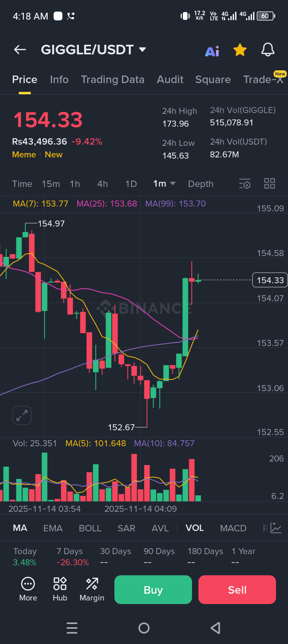This screenshot has height=644, width=288.
Task: Open chart settings icon
Action: [245, 184]
